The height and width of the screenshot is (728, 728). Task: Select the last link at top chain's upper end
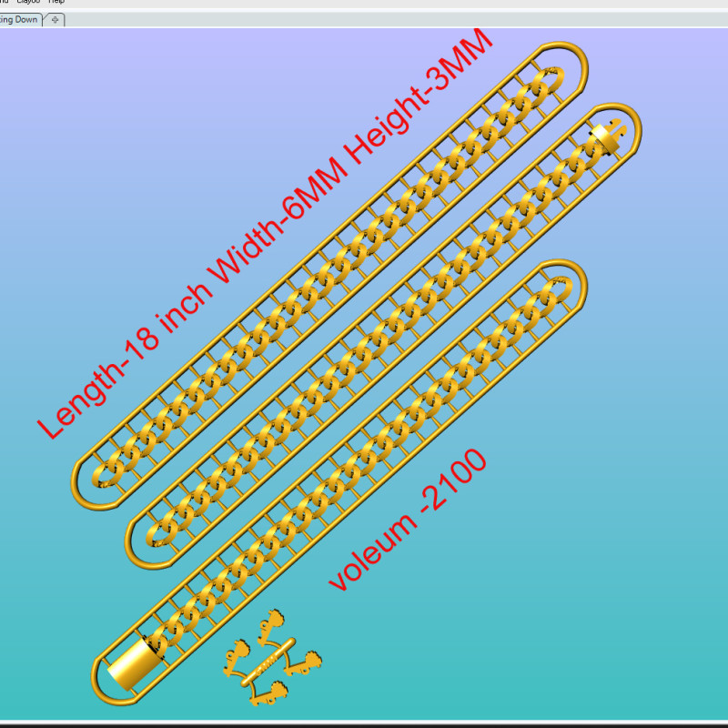pos(544,84)
